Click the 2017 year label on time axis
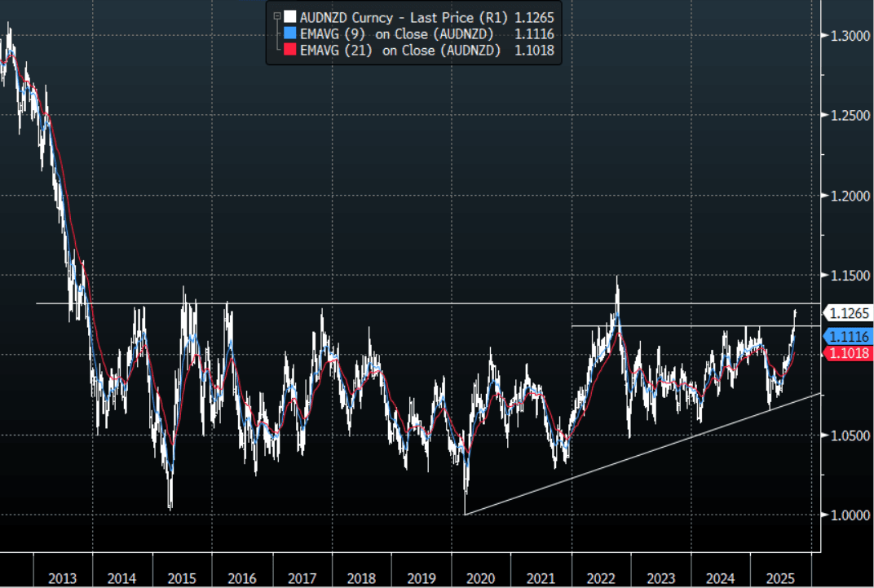This screenshot has width=874, height=588. coord(302,578)
